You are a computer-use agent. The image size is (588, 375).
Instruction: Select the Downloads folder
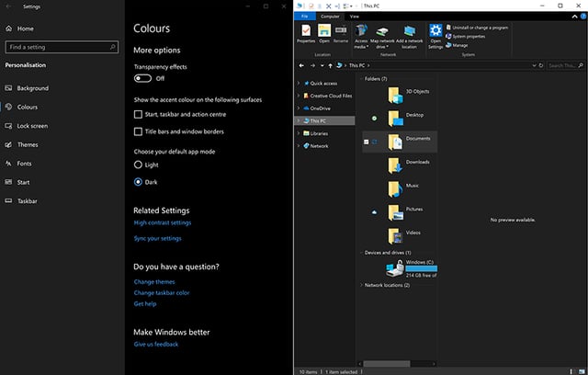pyautogui.click(x=409, y=165)
